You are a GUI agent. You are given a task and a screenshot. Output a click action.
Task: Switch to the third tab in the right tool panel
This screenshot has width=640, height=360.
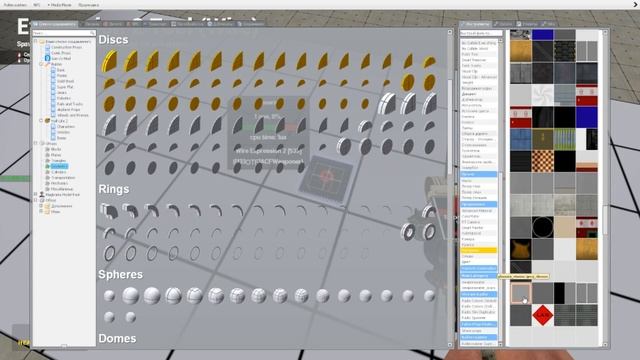pos(527,24)
